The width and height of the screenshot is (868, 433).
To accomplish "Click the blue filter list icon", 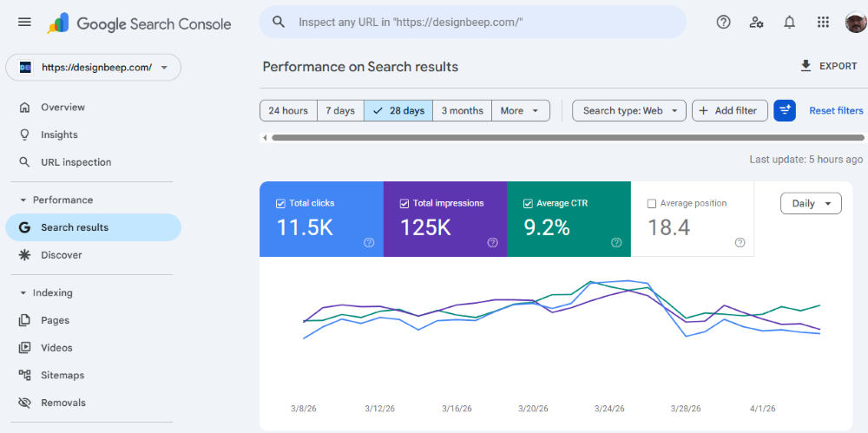I will coord(785,110).
